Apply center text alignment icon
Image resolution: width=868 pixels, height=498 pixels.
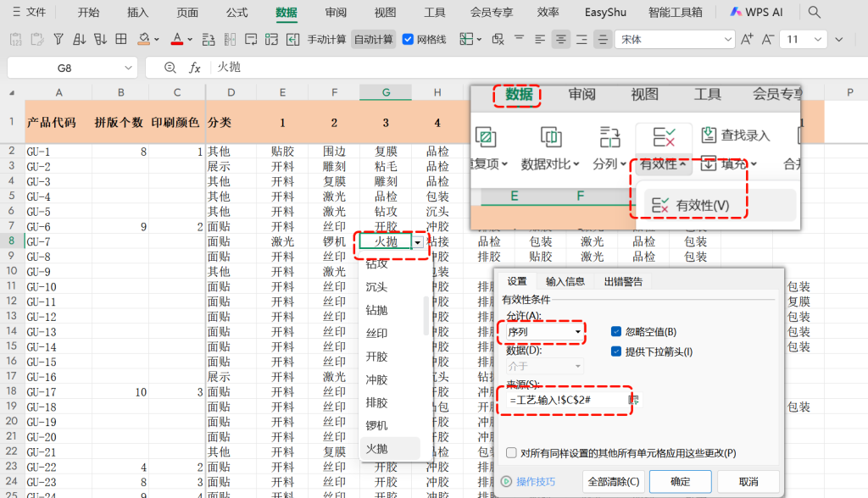click(x=561, y=39)
